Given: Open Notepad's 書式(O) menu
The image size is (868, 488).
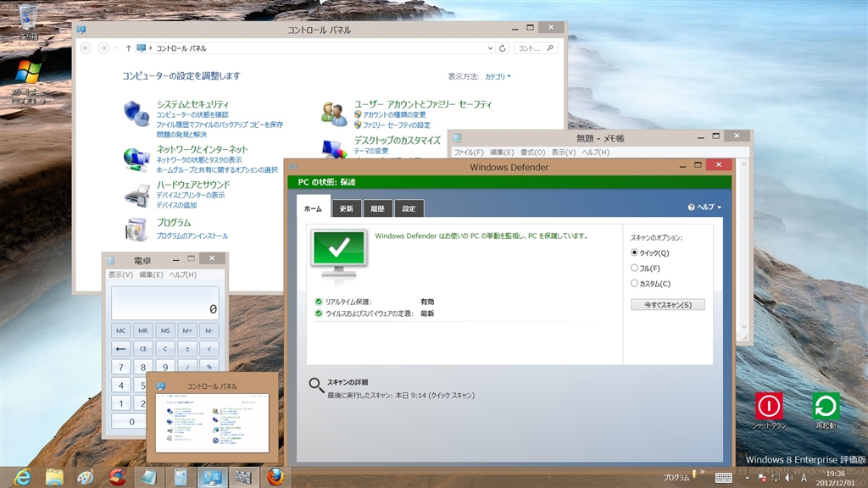Looking at the screenshot, I should (x=532, y=152).
